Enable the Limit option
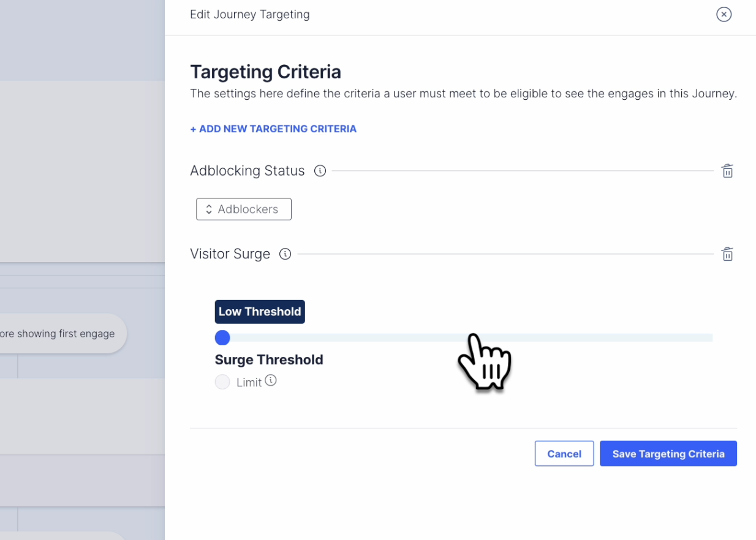 tap(222, 382)
